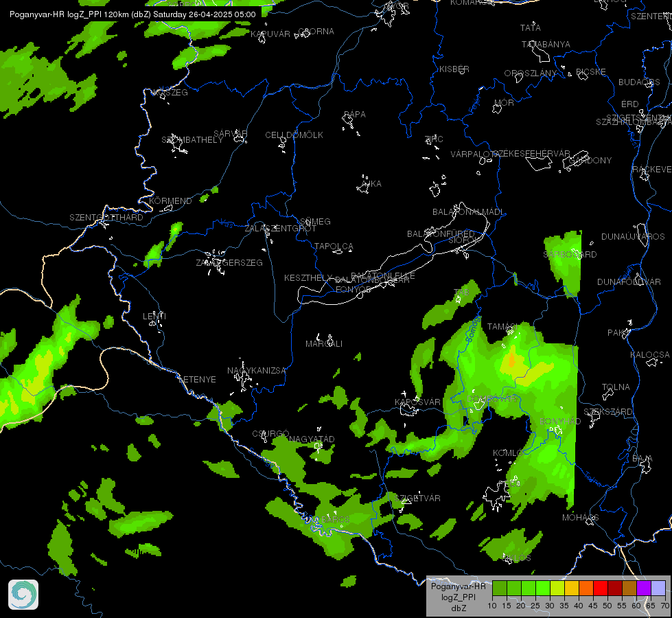Click the BALATONFÜRED city label

[441, 234]
